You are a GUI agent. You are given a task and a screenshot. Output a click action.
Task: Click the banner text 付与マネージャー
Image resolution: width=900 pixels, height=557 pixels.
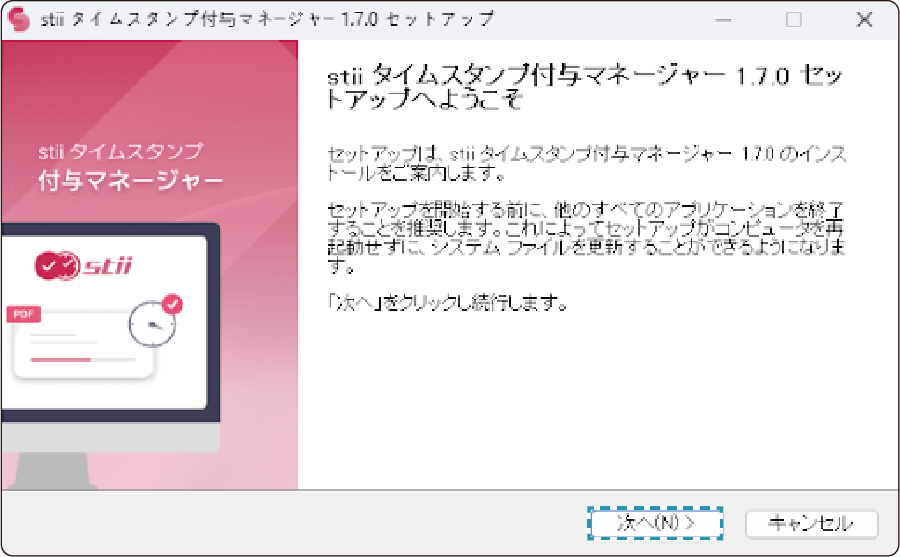pyautogui.click(x=130, y=181)
